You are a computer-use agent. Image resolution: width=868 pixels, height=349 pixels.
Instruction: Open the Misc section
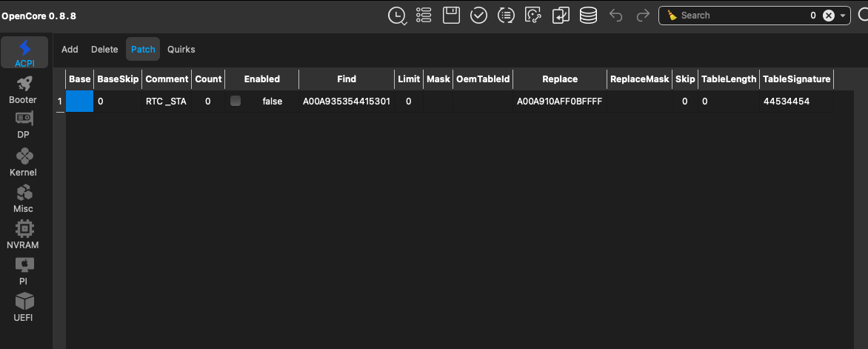(x=23, y=199)
